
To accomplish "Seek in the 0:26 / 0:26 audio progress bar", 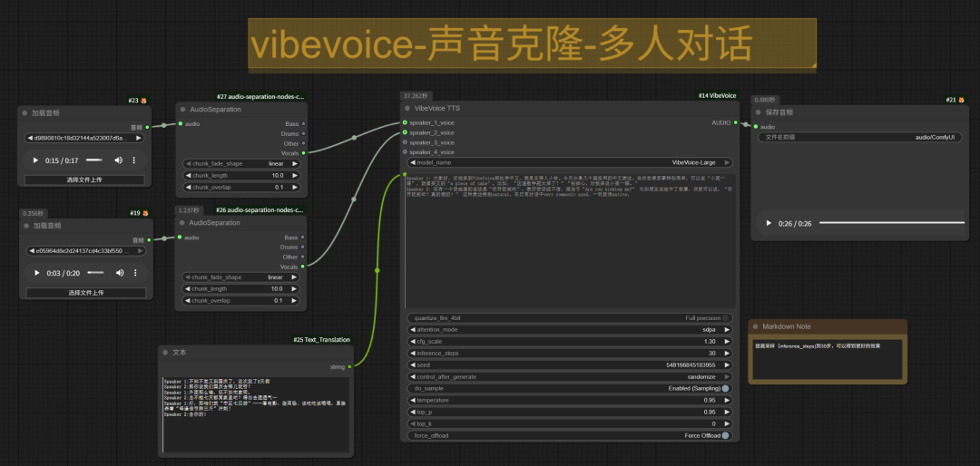I will click(892, 223).
